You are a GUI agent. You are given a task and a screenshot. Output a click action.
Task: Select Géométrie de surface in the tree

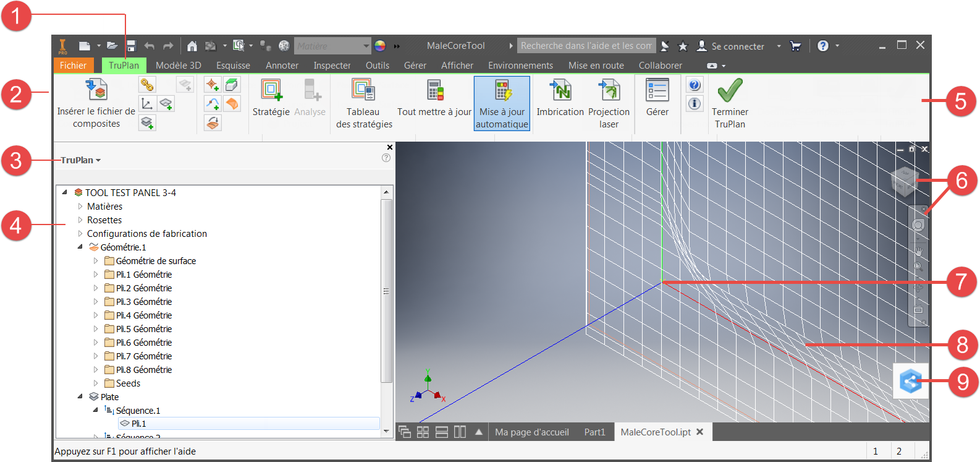pos(156,261)
